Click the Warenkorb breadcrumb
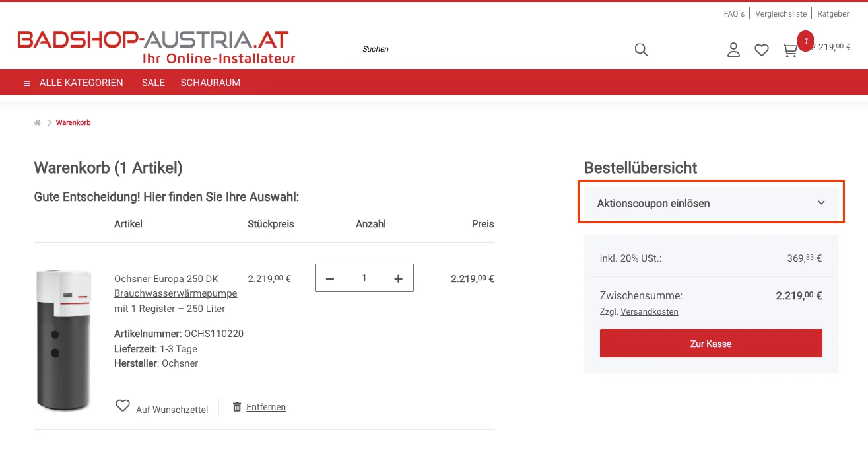 pos(73,123)
